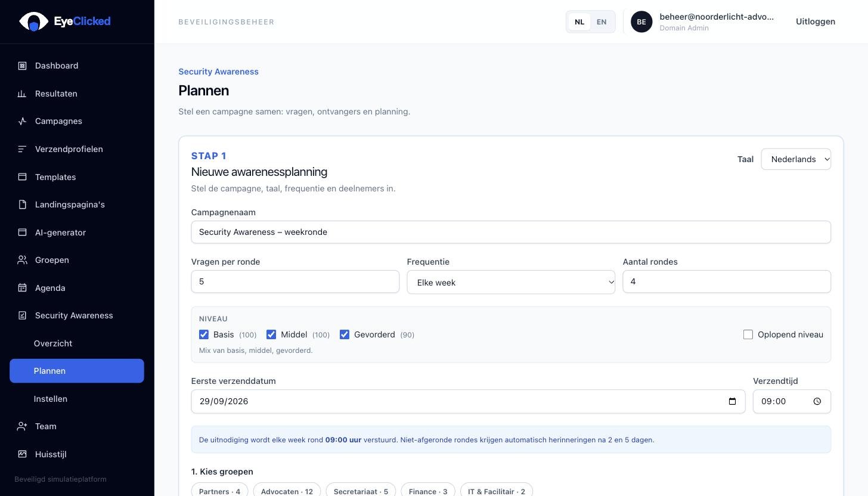868x496 pixels.
Task: Click the Team add-user icon
Action: click(x=22, y=426)
